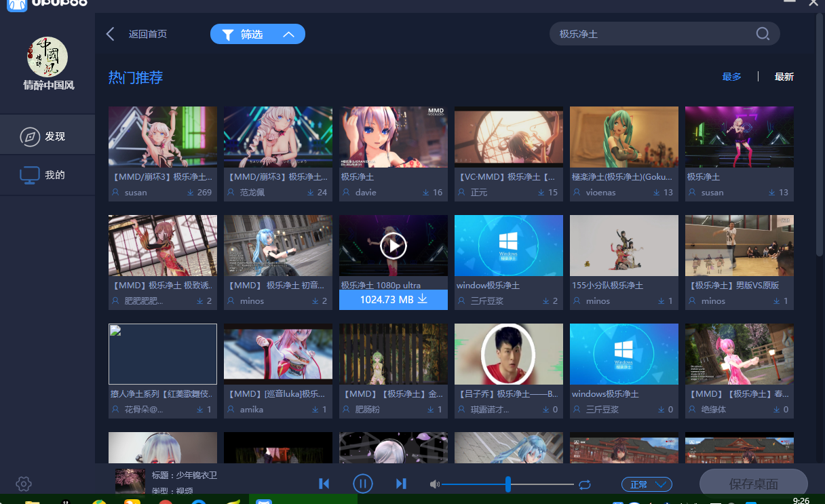Focus the 极乐净土 search field
Image resolution: width=825 pixels, height=504 pixels.
tap(664, 34)
